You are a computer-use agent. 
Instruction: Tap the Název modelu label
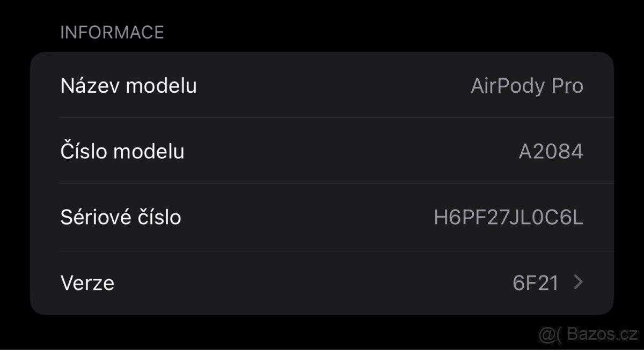(129, 85)
